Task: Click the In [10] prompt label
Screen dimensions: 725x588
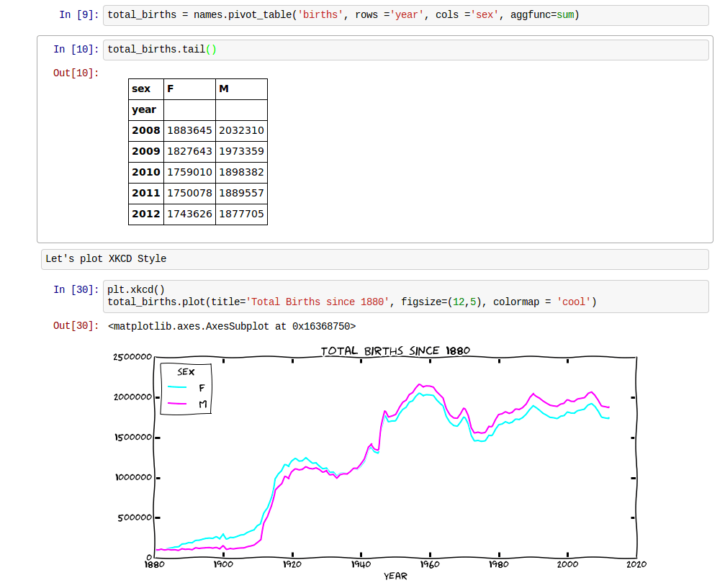Action: tap(76, 50)
